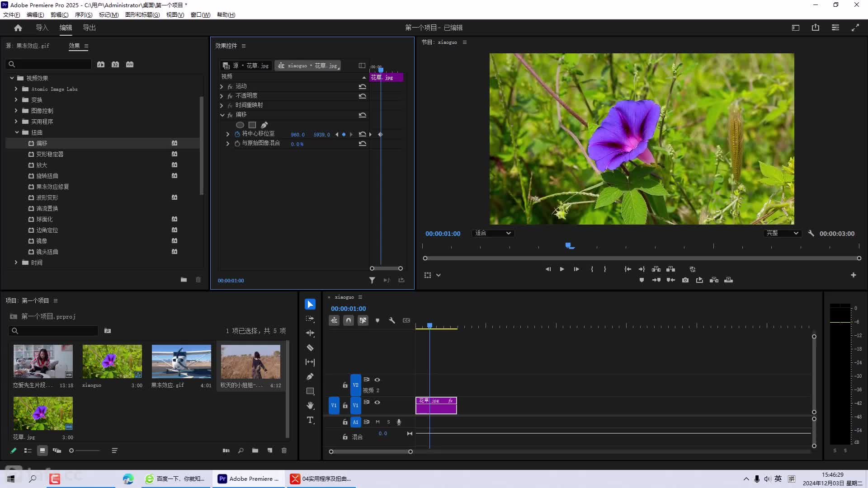
Task: Click the 源 · 花草.jpg source tab
Action: tap(246, 66)
